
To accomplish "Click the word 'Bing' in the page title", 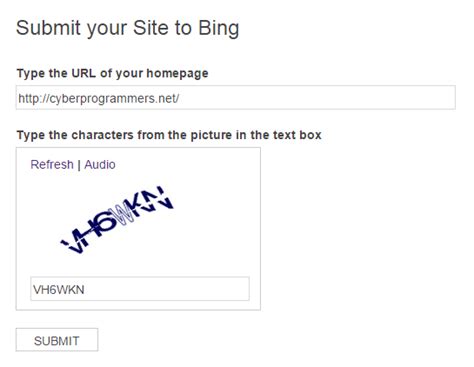I will click(x=219, y=29).
